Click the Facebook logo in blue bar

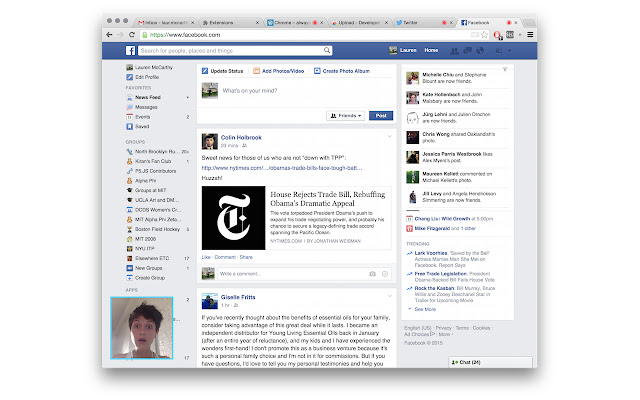click(130, 50)
